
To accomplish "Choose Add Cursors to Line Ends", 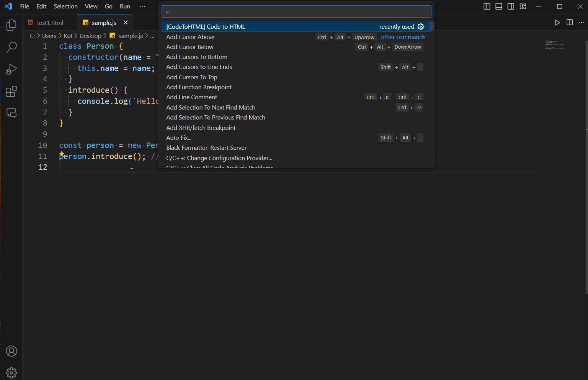I will point(296,67).
